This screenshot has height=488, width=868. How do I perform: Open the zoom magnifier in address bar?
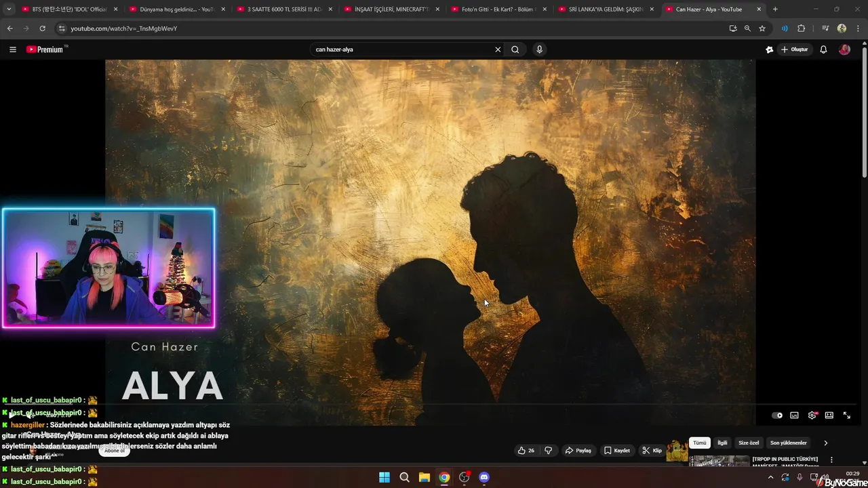click(747, 28)
